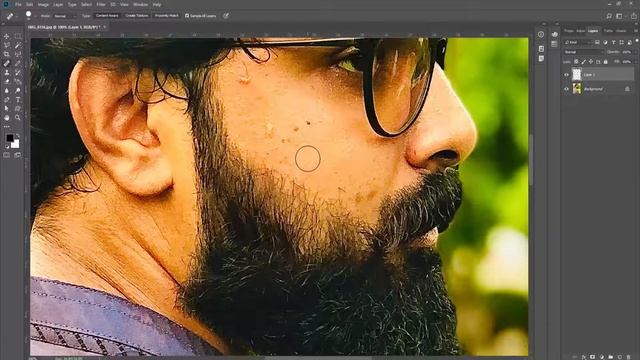Viewport: 640px width, 360px height.
Task: Select the Hand tool
Action: click(7, 118)
